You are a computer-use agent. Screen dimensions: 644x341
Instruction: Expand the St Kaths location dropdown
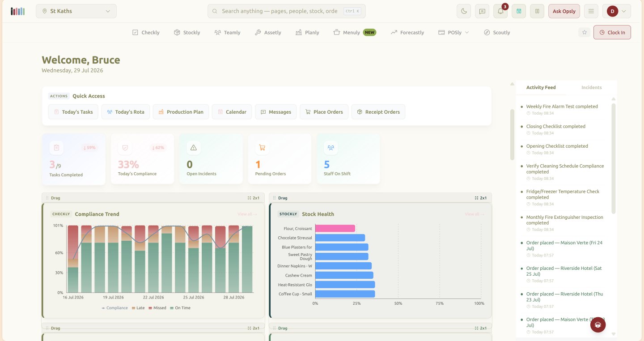point(76,11)
